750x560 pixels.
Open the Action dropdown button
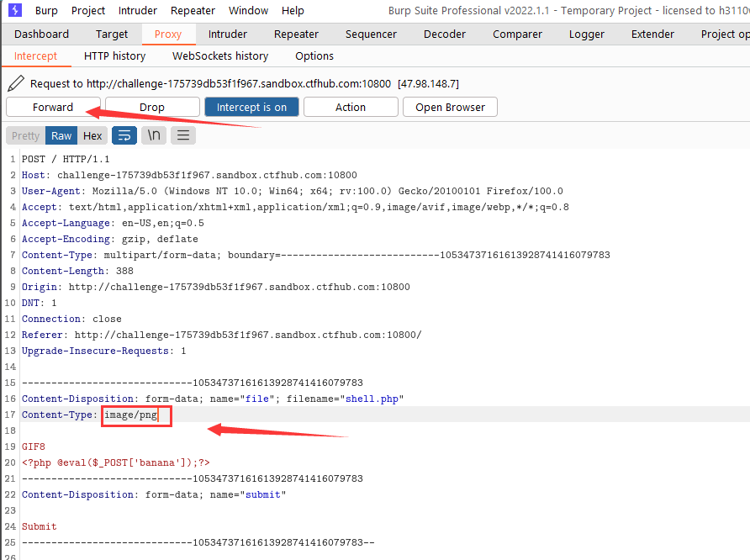click(351, 107)
